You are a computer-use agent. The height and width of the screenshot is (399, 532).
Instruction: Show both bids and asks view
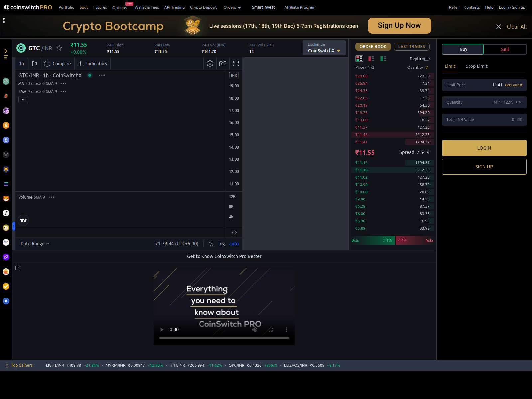(359, 59)
